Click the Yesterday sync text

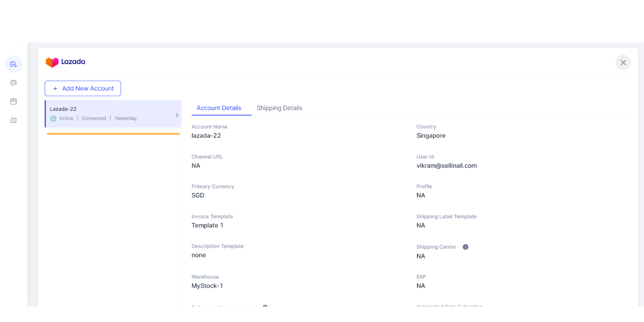126,118
